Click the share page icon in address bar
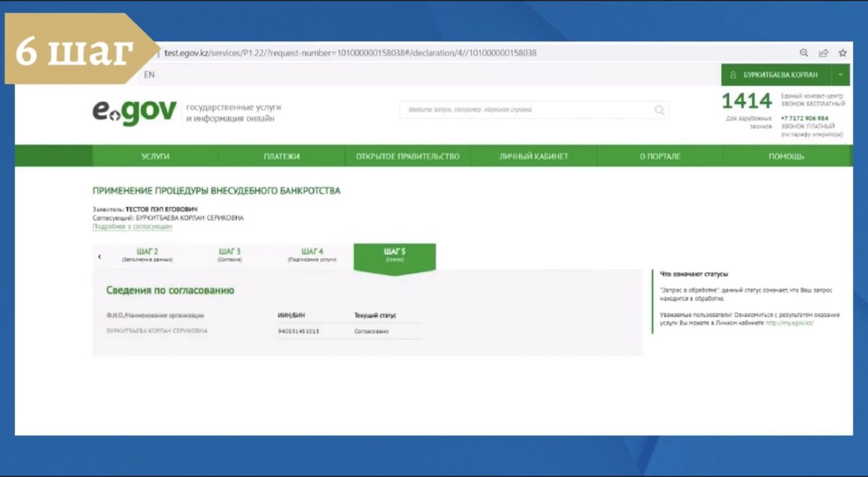This screenshot has height=477, width=868. click(x=823, y=53)
